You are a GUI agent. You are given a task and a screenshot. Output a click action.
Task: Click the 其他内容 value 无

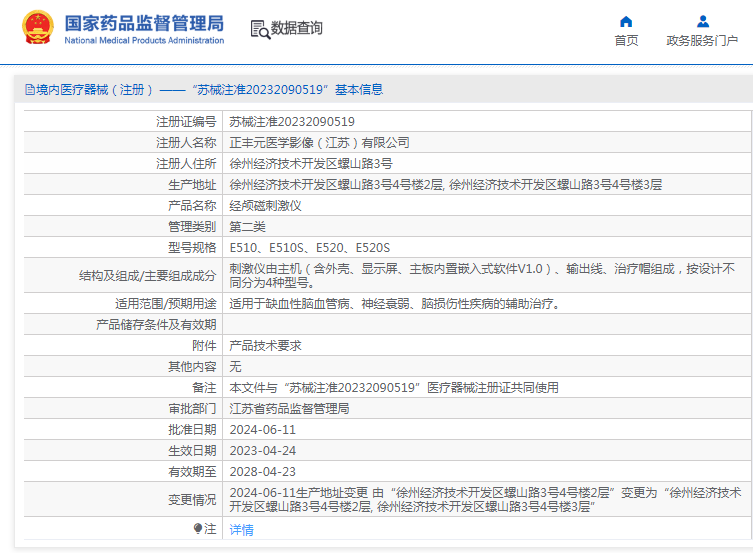pyautogui.click(x=235, y=367)
